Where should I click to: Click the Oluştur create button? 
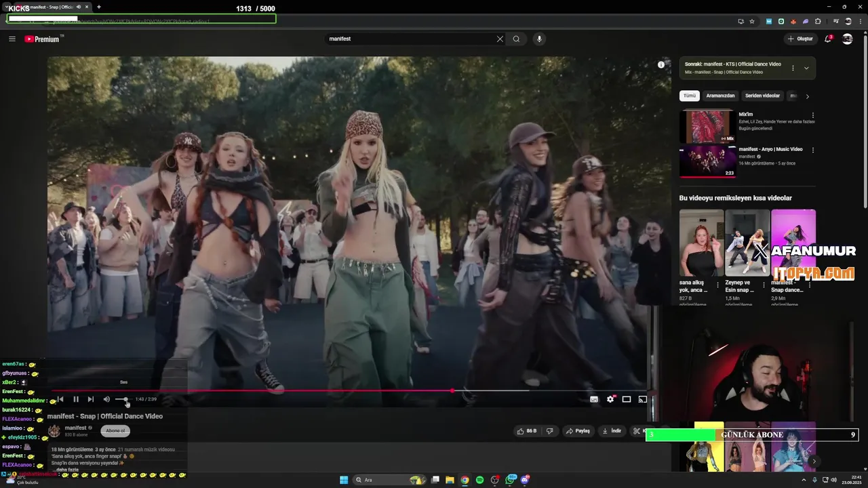point(800,39)
